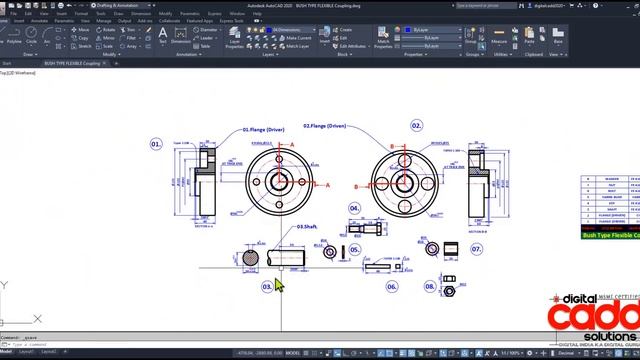The height and width of the screenshot is (360, 640).
Task: Click the blue color swatch in Properties panel
Action: pos(407,30)
